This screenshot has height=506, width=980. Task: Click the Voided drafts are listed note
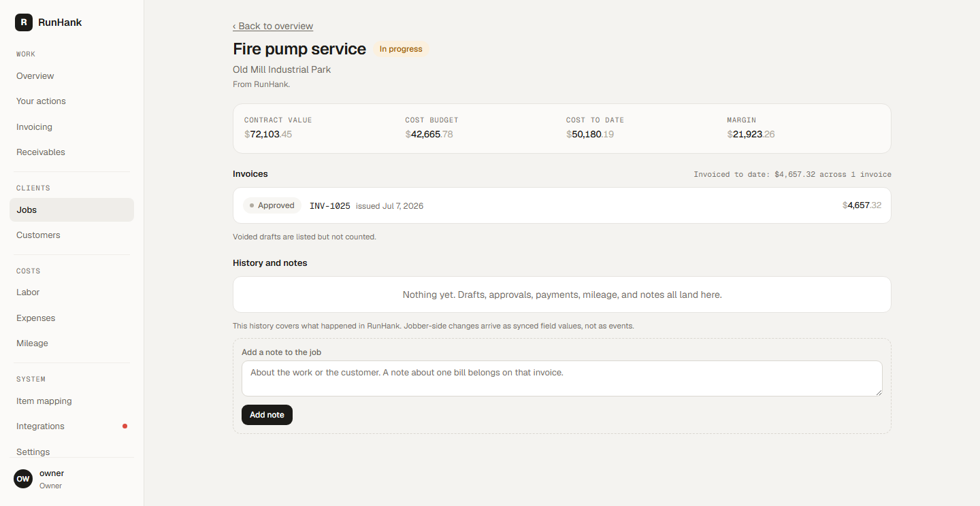click(304, 237)
